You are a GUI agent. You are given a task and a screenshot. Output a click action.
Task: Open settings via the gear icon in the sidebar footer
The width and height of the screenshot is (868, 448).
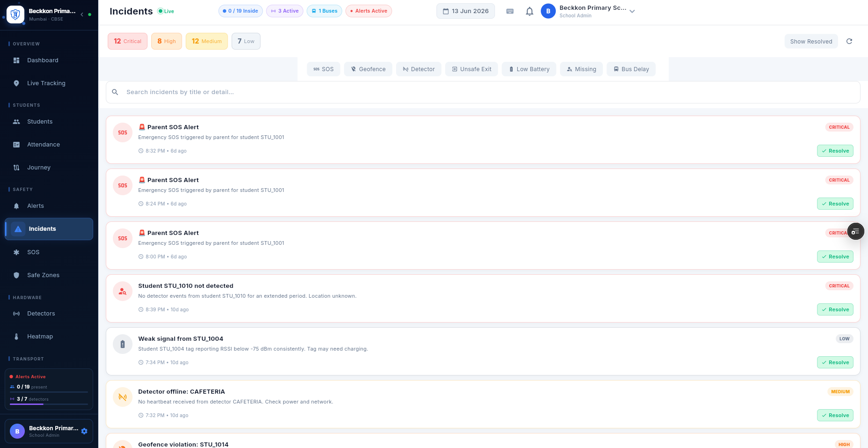pos(84,431)
